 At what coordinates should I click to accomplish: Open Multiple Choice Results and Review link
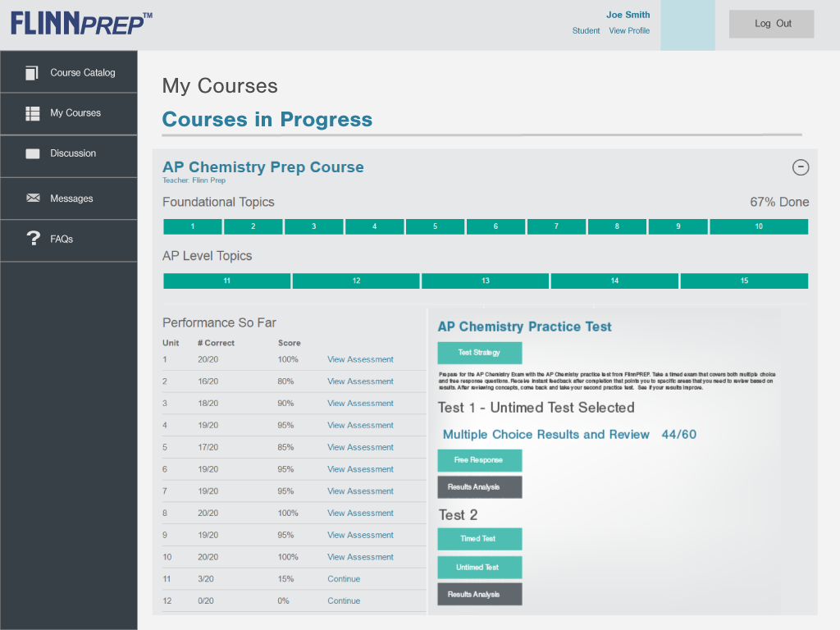[x=546, y=435]
